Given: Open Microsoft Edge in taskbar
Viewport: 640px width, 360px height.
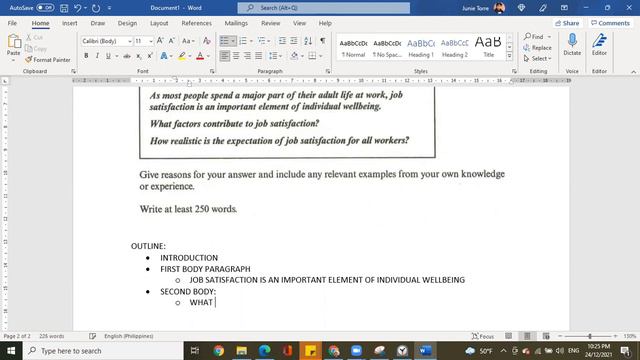Looking at the screenshot, I should (x=264, y=351).
